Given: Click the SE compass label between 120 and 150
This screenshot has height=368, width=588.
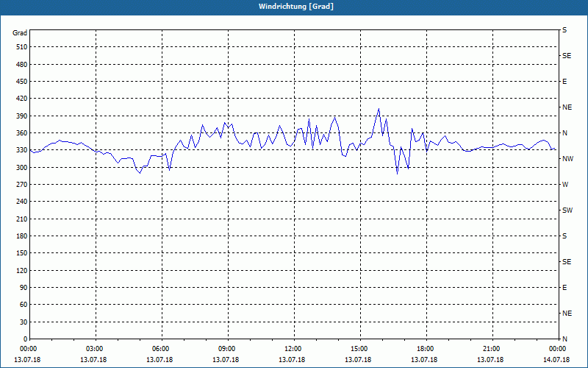Looking at the screenshot, I should [567, 262].
